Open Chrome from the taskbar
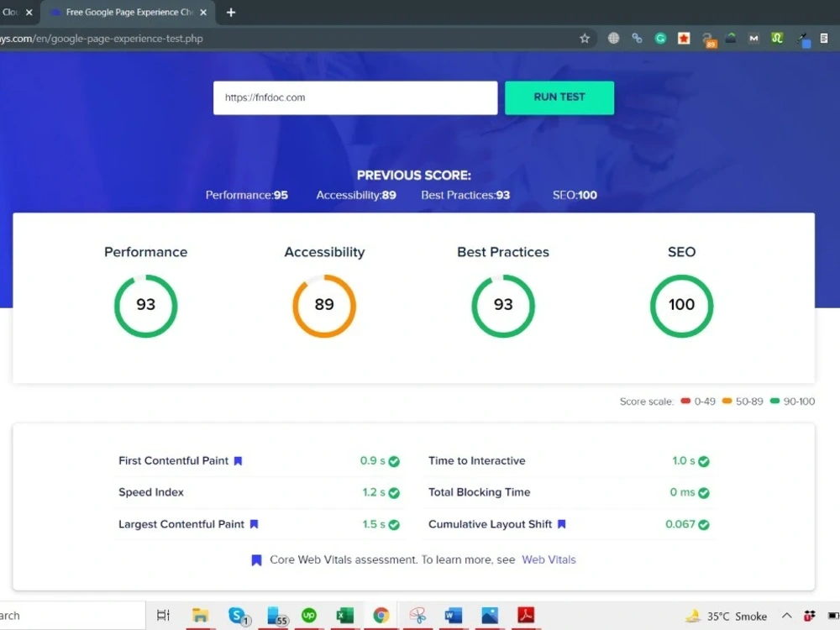The image size is (840, 630). coord(381,616)
